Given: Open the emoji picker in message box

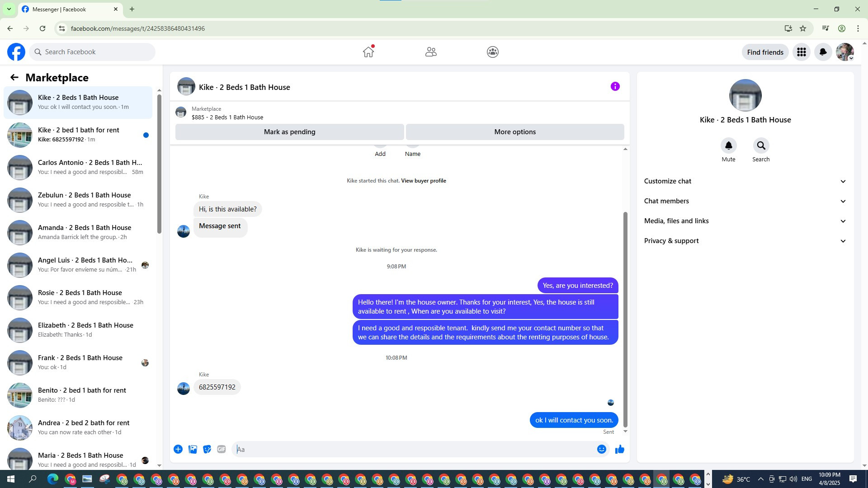Looking at the screenshot, I should [x=601, y=449].
